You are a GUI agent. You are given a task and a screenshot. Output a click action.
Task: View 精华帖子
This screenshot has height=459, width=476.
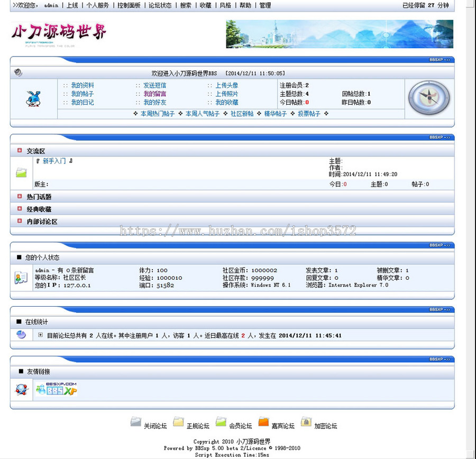pos(276,114)
